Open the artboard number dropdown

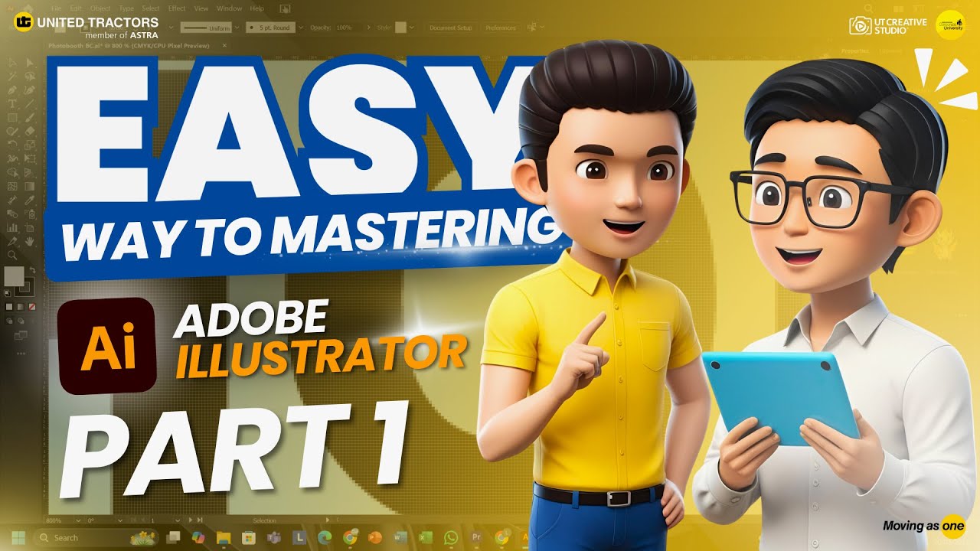pos(178,520)
